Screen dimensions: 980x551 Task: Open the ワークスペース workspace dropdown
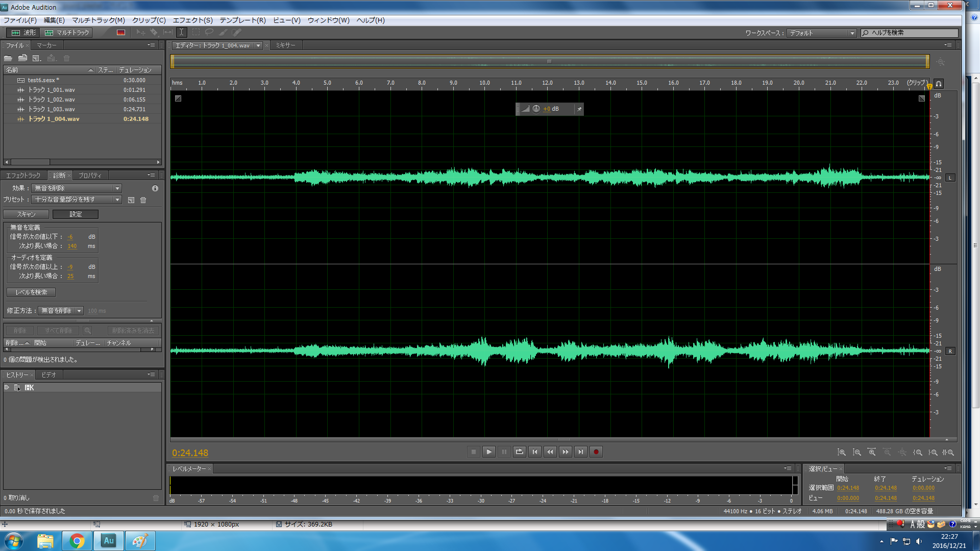(x=822, y=33)
